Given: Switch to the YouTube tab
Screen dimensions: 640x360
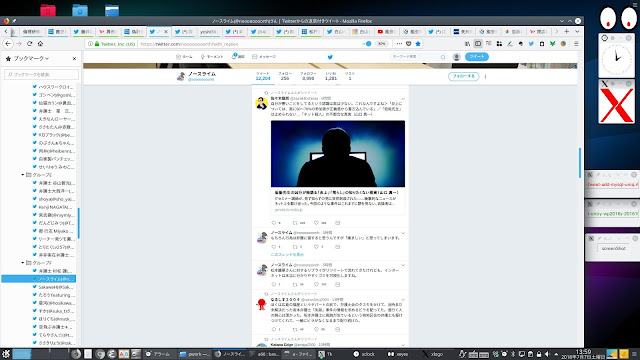Looking at the screenshot, I should 386,31.
